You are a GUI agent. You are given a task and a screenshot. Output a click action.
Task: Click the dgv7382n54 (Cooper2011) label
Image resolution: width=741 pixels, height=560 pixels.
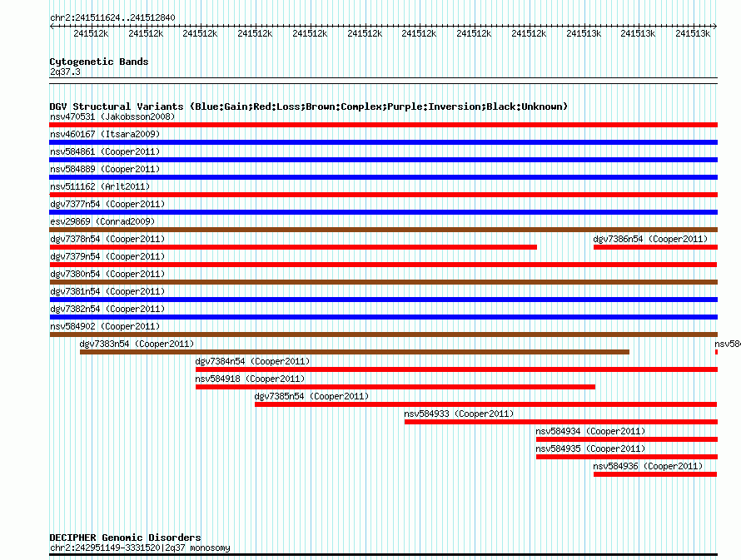pyautogui.click(x=107, y=309)
